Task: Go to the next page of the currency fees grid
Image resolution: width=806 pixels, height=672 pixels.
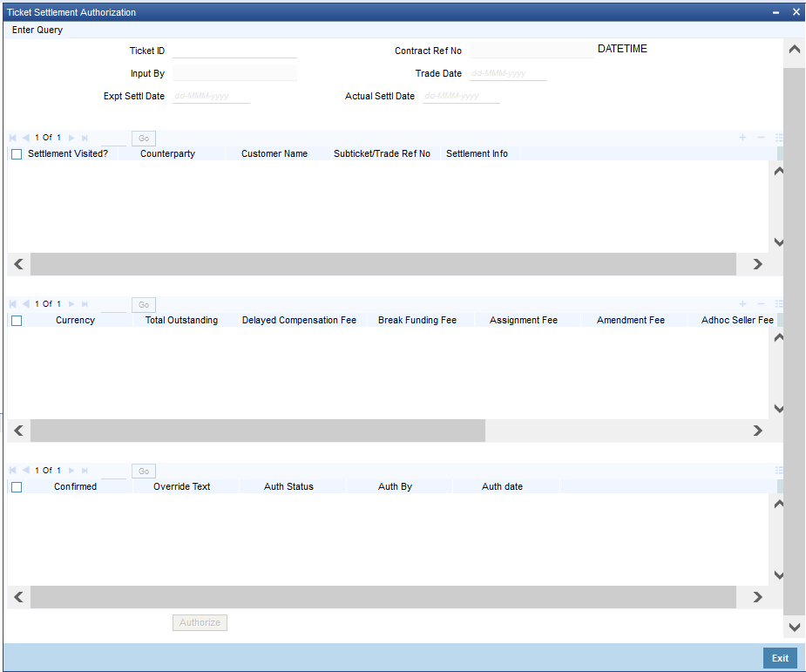Action: click(x=71, y=303)
